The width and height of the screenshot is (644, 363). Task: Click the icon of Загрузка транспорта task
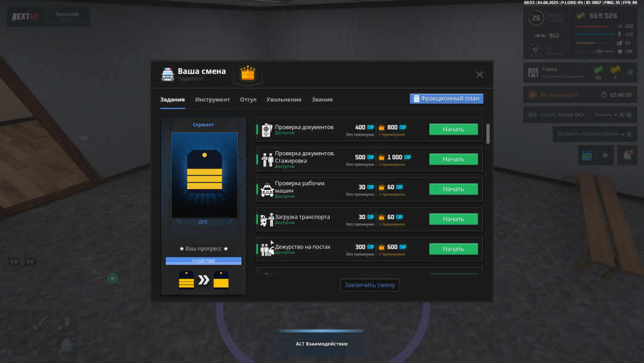[x=267, y=220]
